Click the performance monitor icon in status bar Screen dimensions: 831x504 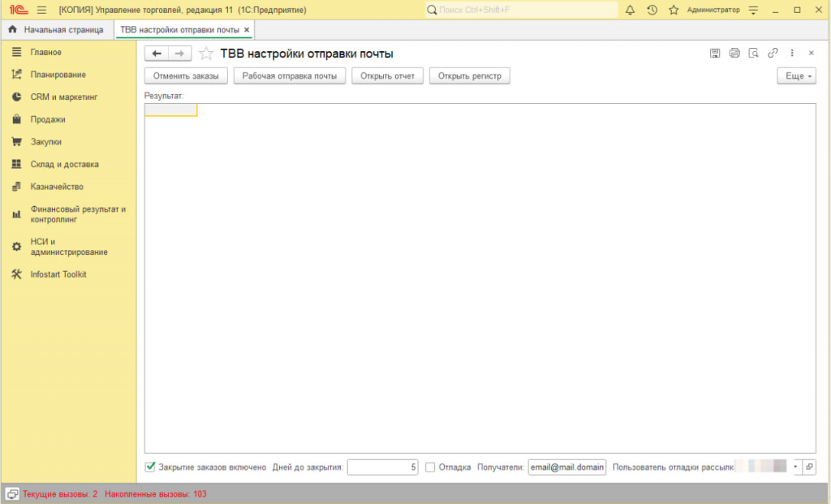point(12,494)
